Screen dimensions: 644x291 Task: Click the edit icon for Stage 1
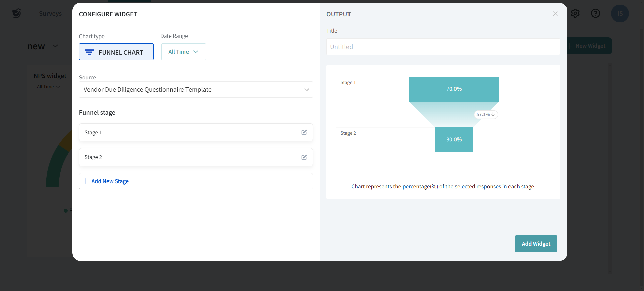(x=304, y=132)
